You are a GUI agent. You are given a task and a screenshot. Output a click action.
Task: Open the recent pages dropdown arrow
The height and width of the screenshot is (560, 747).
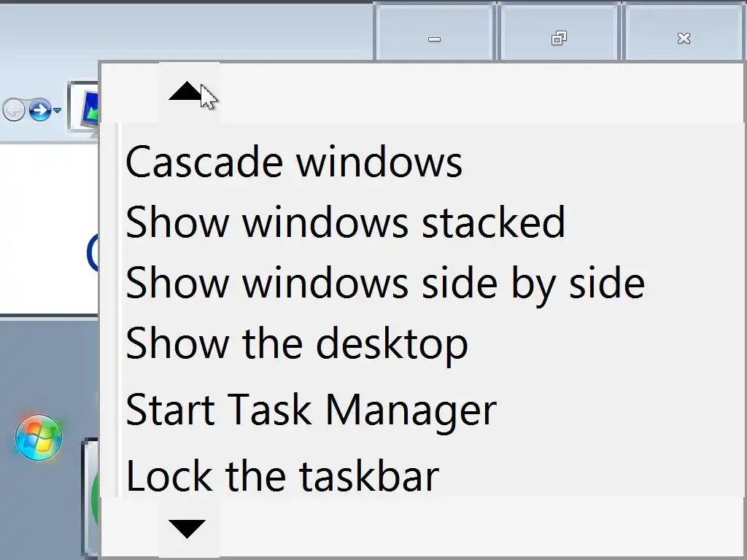point(57,112)
